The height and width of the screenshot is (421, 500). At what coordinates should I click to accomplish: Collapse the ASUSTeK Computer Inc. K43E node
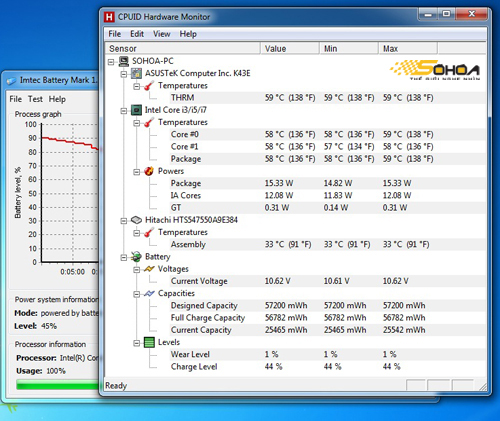click(124, 74)
